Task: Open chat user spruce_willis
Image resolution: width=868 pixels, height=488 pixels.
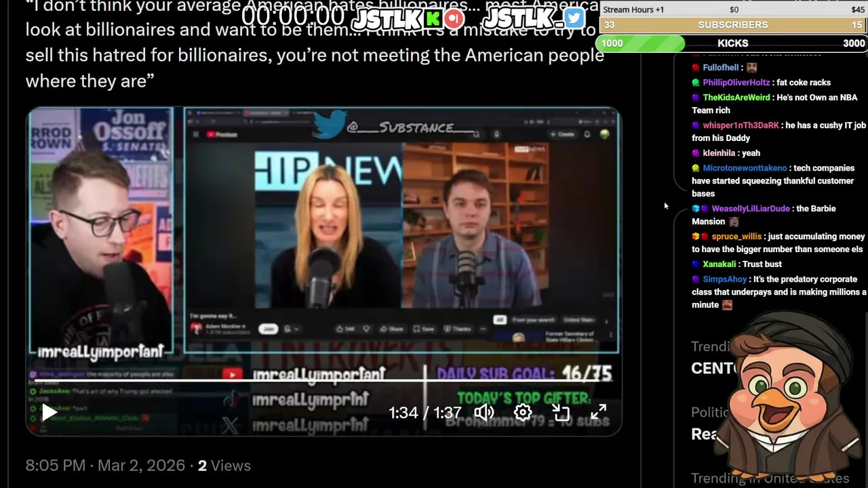Action: (x=736, y=237)
